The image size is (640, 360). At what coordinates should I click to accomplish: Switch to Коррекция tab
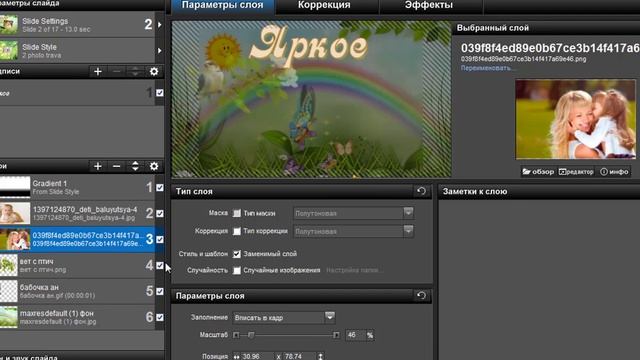324,6
